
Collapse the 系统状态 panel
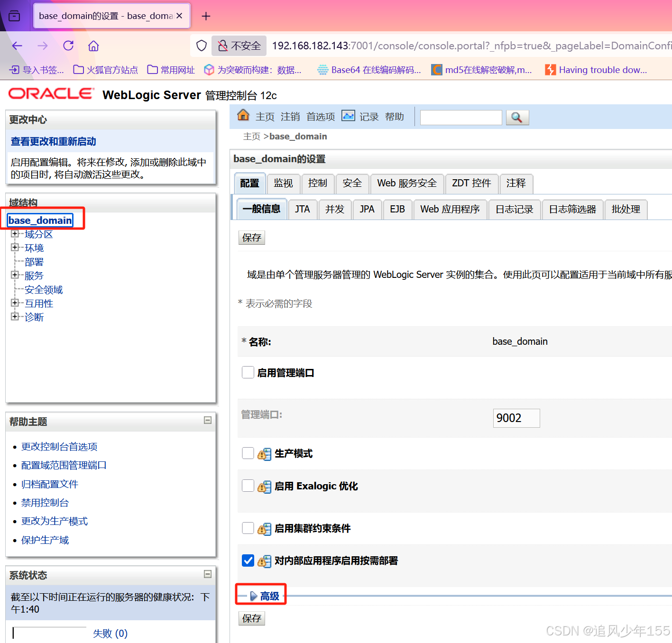coord(208,574)
